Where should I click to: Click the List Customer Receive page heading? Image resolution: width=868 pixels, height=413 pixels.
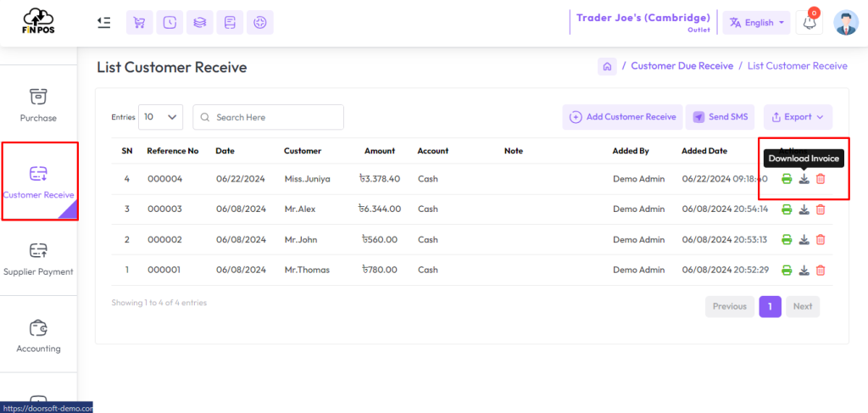pos(171,68)
